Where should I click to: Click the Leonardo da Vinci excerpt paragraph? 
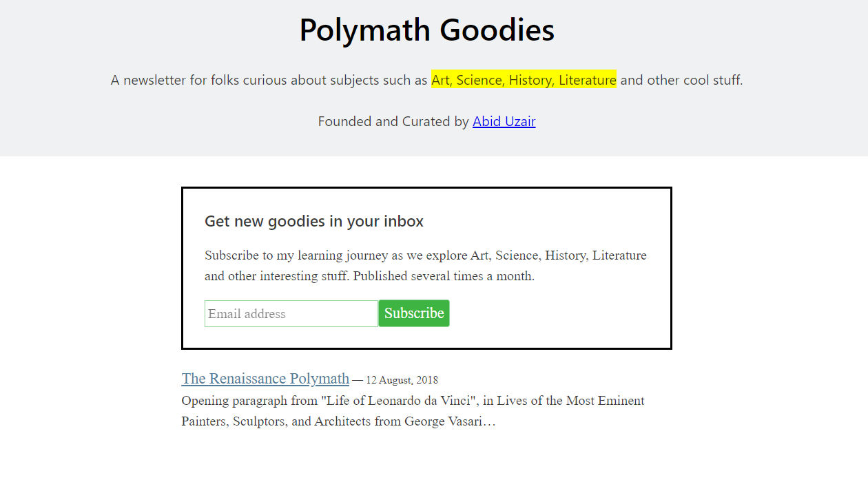click(413, 401)
